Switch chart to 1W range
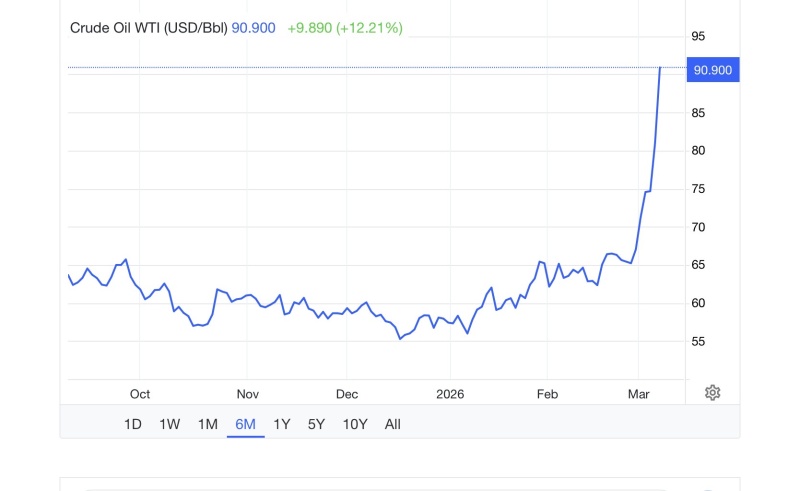The image size is (800, 491). coord(170,424)
